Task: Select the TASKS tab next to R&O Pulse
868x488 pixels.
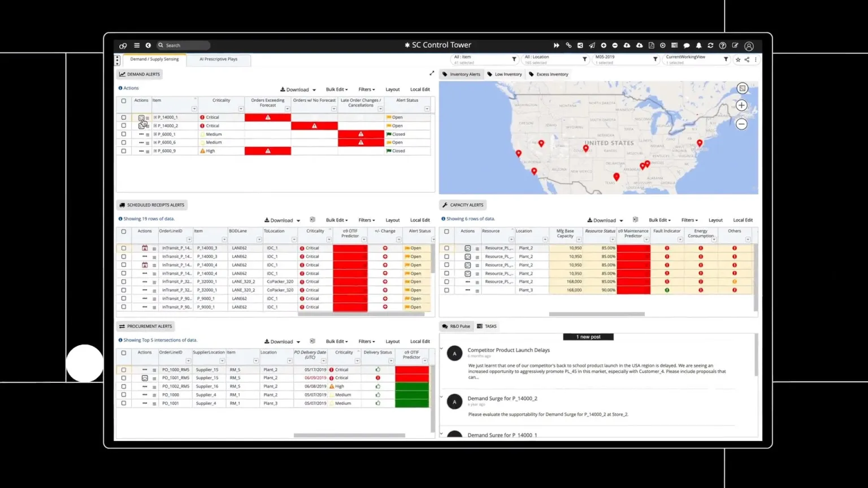Action: click(x=487, y=326)
